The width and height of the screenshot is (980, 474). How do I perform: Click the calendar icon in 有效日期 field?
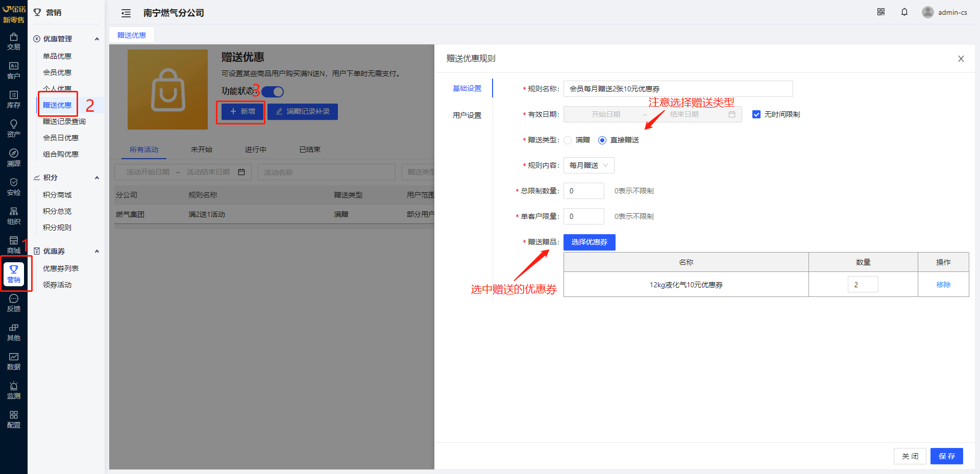click(732, 114)
